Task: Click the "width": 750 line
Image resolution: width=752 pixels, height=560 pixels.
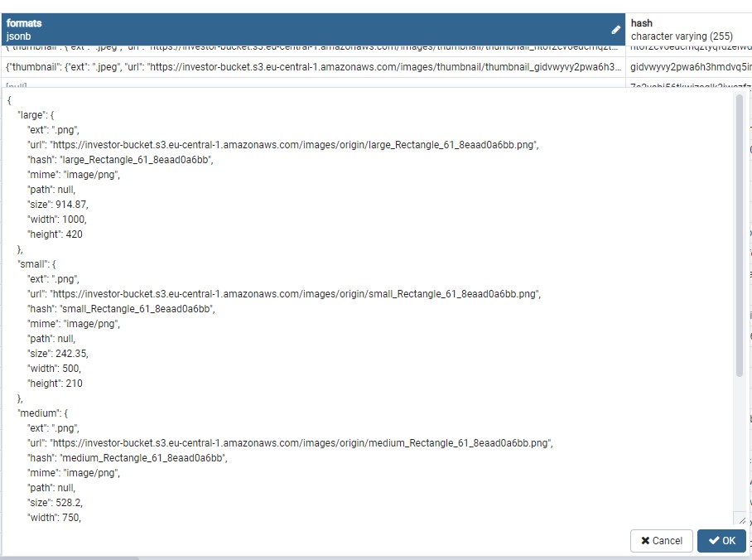Action: [54, 517]
